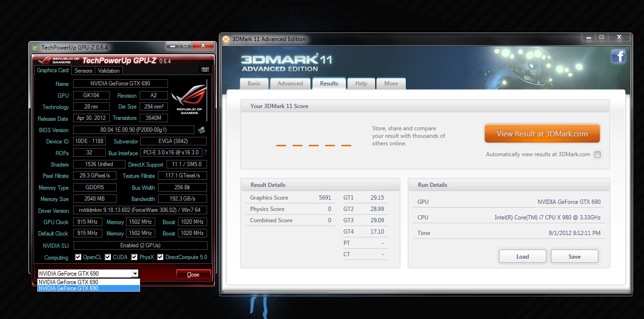644x319 pixels.
Task: Open the Help tab
Action: 361,84
